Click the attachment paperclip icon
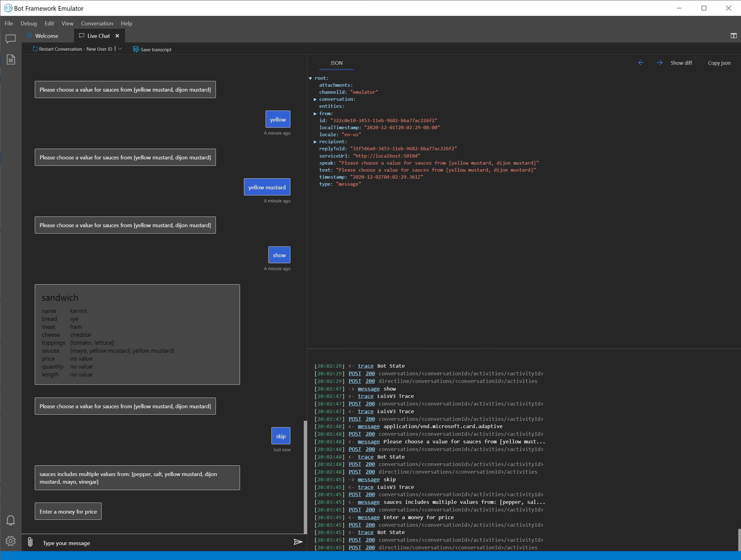This screenshot has height=560, width=741. click(x=30, y=542)
